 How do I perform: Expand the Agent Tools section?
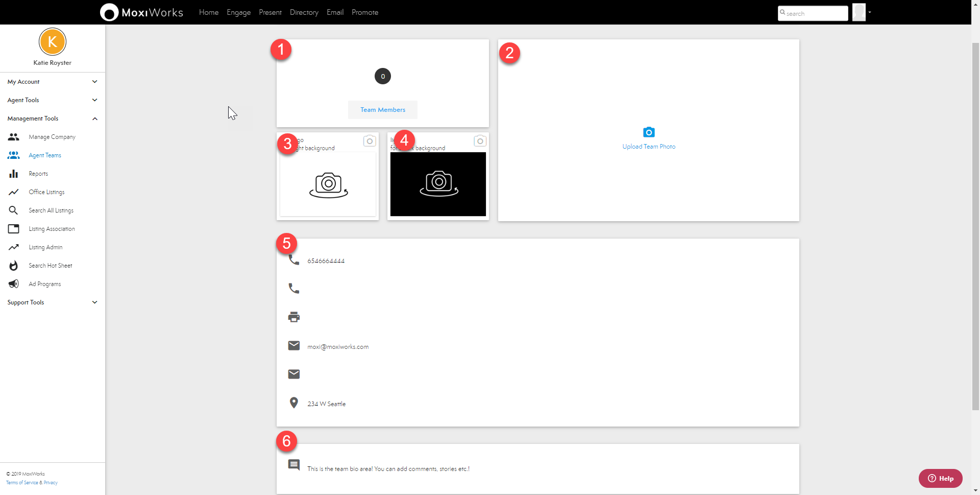tap(94, 100)
